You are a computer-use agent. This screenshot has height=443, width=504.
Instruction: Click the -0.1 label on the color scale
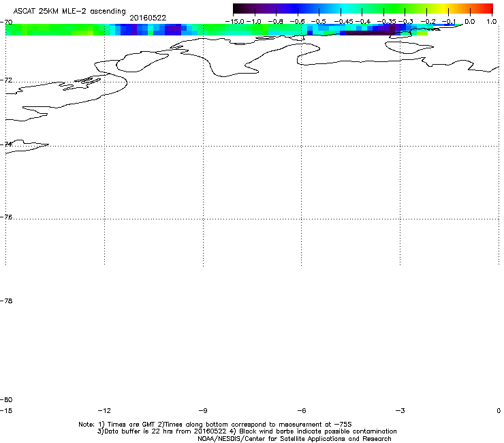[449, 22]
